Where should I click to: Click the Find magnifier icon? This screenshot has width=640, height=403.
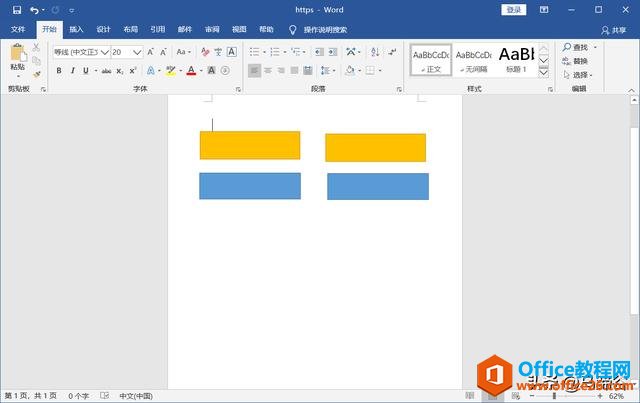[x=567, y=47]
